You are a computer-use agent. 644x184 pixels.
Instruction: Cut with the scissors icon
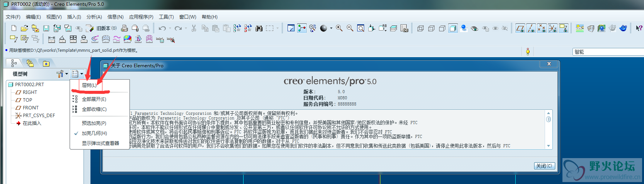(x=194, y=28)
